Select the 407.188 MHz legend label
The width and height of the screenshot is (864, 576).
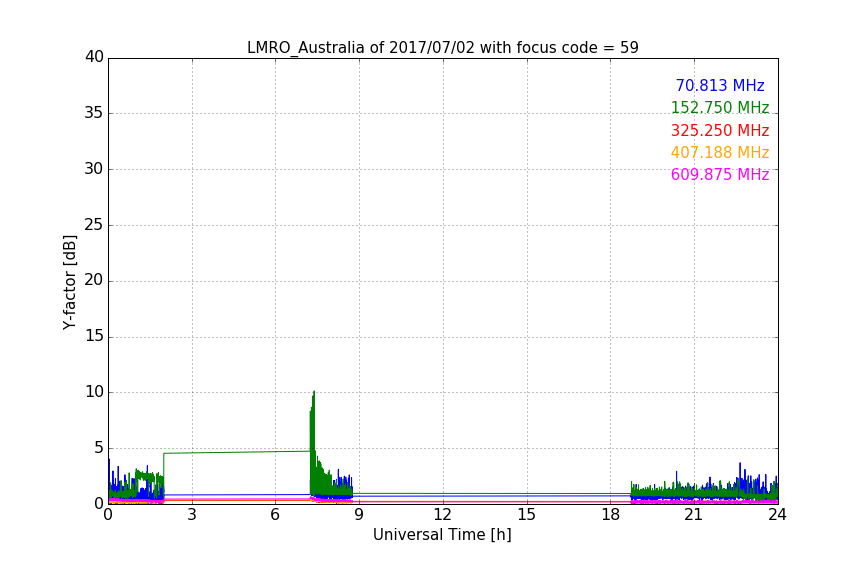[x=720, y=153]
